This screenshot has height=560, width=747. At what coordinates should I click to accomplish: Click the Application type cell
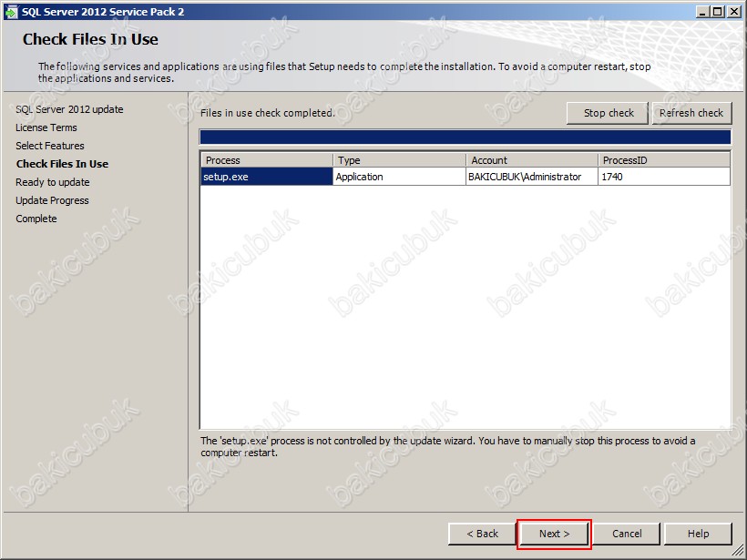pyautogui.click(x=399, y=177)
